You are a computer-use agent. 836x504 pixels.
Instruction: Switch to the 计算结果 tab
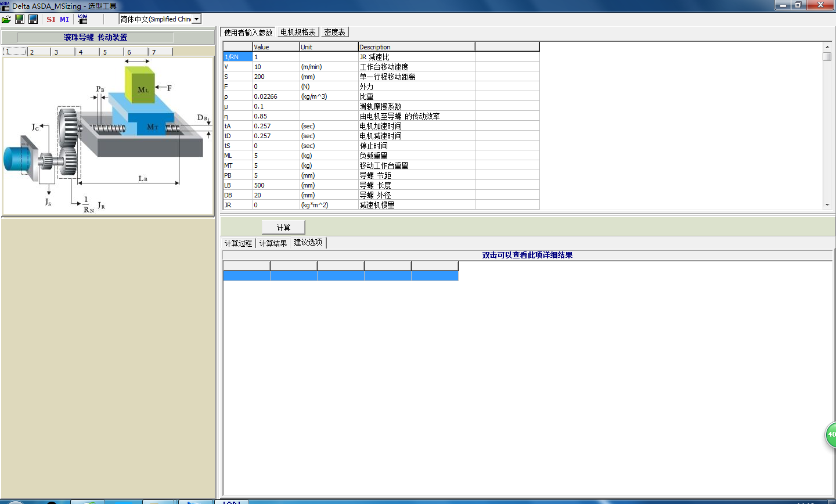point(273,243)
